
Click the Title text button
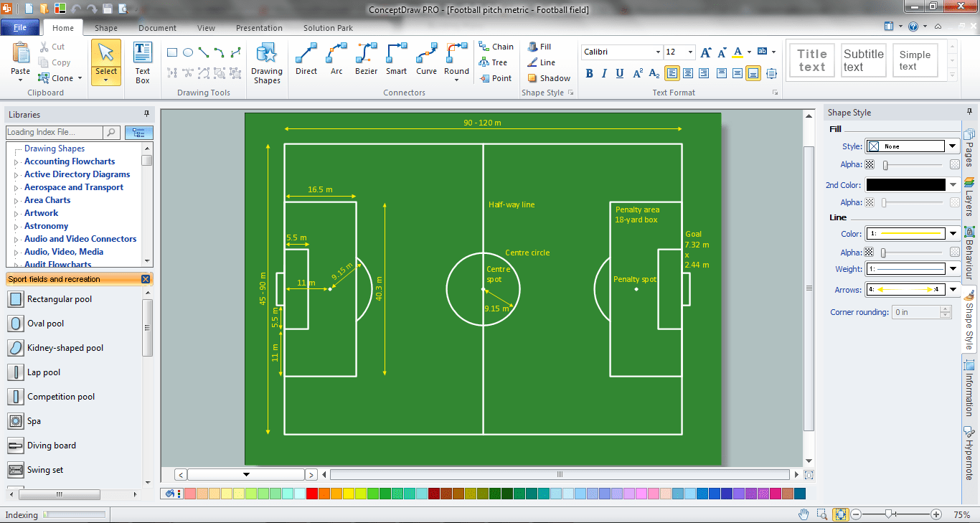pos(811,60)
